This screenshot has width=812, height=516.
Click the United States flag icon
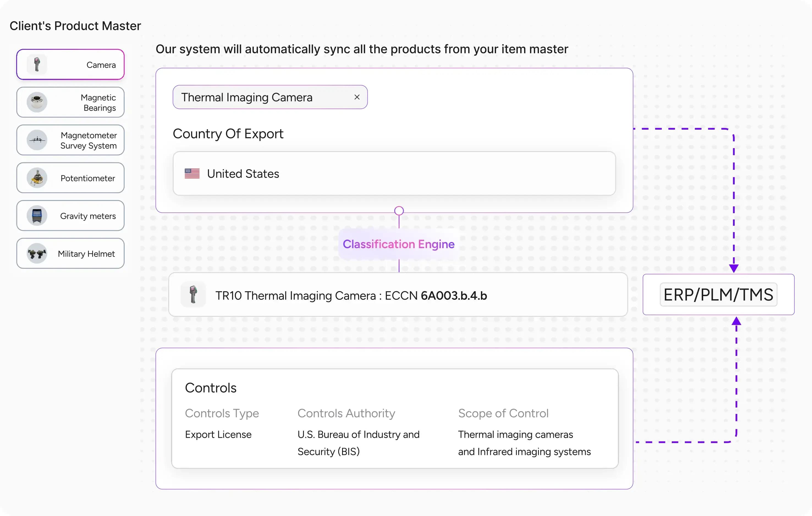(x=192, y=174)
